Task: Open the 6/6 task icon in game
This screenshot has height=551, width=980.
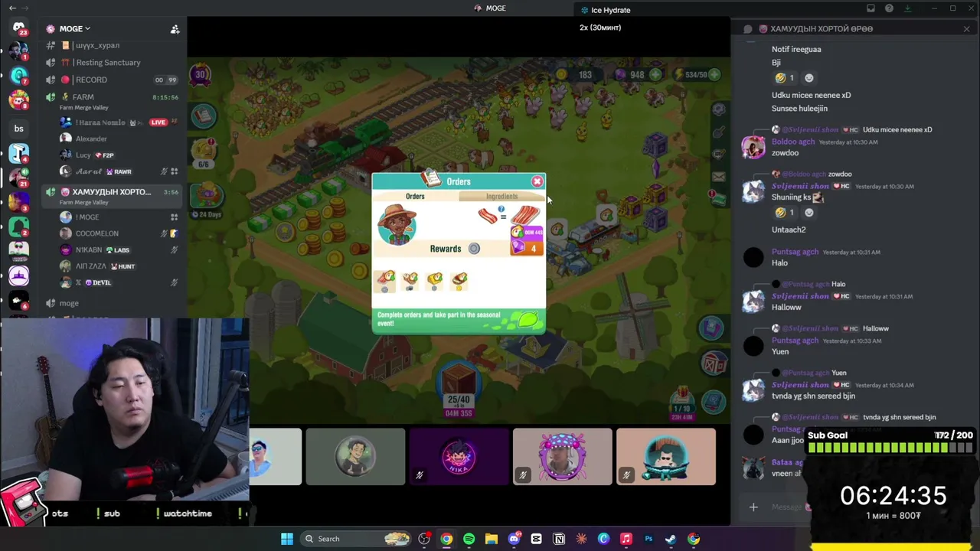Action: tap(204, 152)
